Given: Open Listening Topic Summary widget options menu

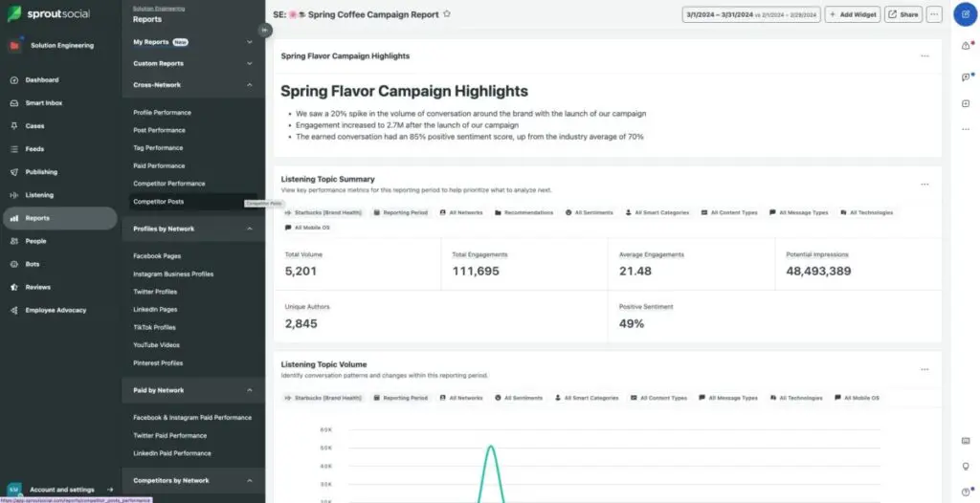Looking at the screenshot, I should coord(924,184).
